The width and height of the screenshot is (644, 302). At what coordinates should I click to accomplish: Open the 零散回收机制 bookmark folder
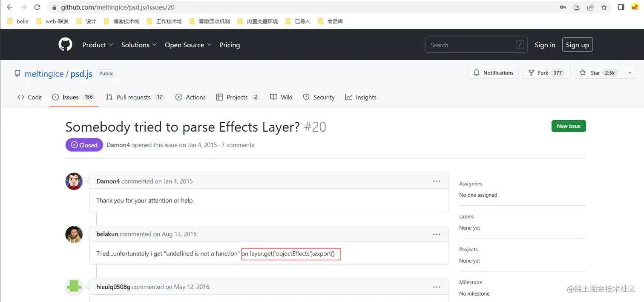(210, 21)
